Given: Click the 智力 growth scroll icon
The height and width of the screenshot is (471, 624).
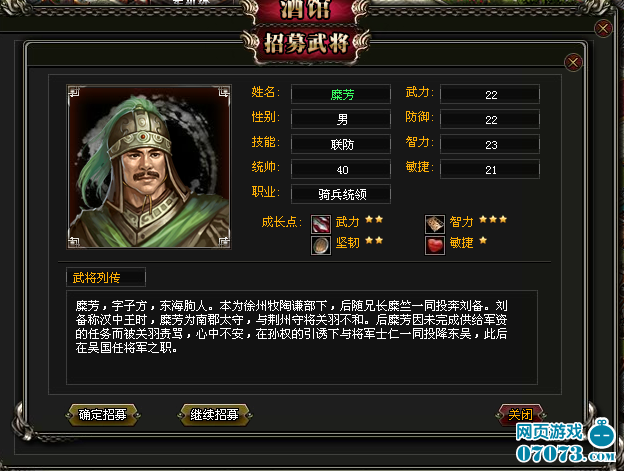Looking at the screenshot, I should (435, 224).
